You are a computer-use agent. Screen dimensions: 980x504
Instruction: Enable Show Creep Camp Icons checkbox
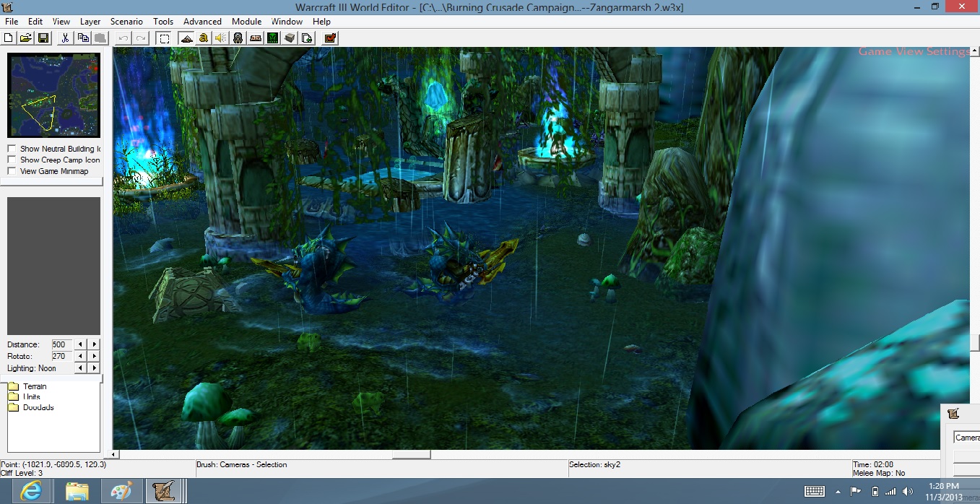tap(12, 160)
